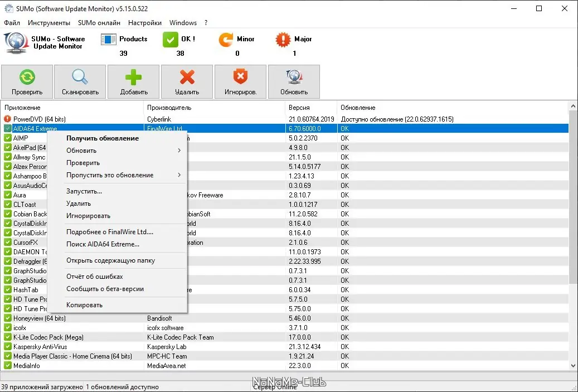
Task: Click the Honeyview green check status icon
Action: point(7,318)
